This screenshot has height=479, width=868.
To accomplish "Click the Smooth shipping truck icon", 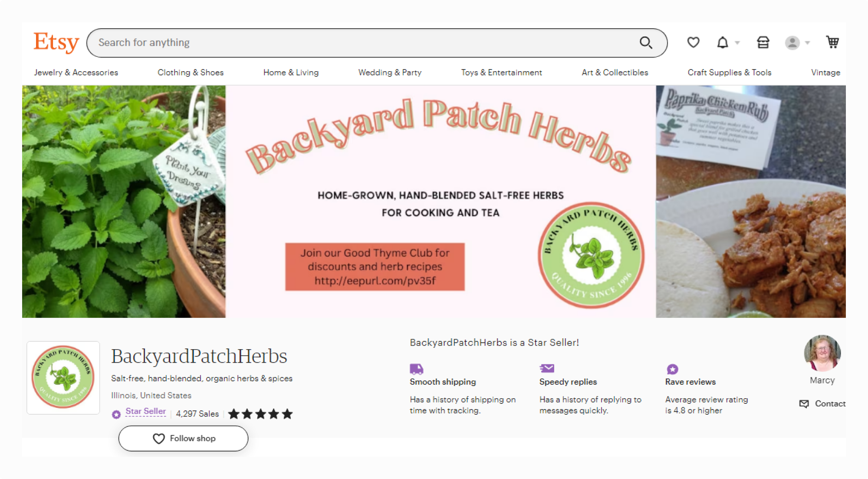I will click(416, 369).
